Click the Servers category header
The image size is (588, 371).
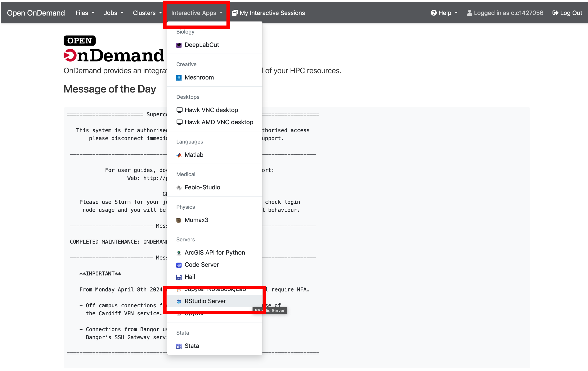click(186, 239)
